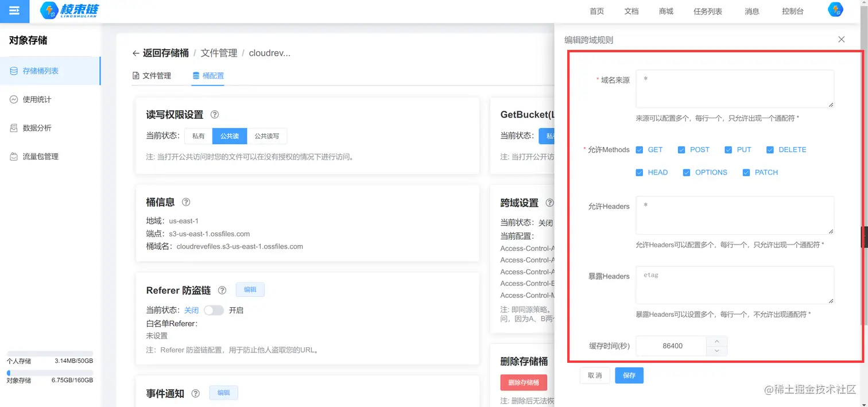The width and height of the screenshot is (868, 407).
Task: Click the back arrow 返回存储桶
Action: [x=135, y=53]
